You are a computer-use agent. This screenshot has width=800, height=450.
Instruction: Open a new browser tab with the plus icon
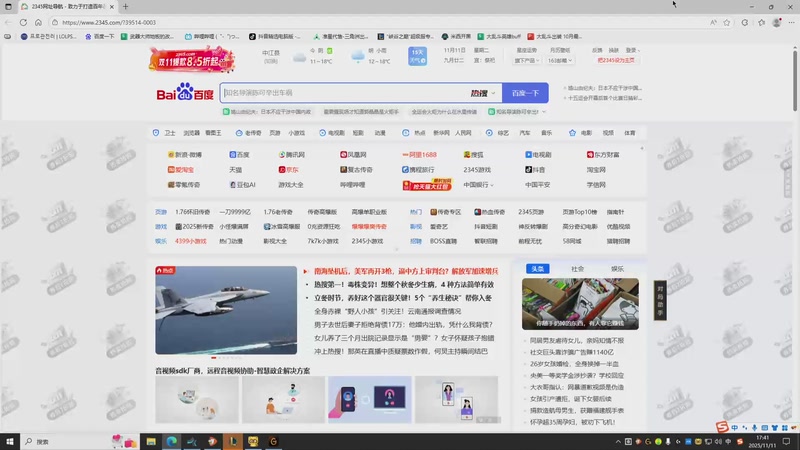point(126,7)
